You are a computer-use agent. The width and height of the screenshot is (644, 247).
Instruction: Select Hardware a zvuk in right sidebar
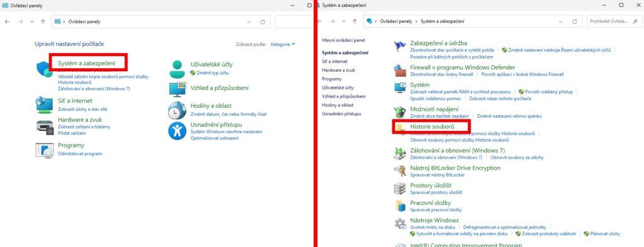(x=338, y=70)
